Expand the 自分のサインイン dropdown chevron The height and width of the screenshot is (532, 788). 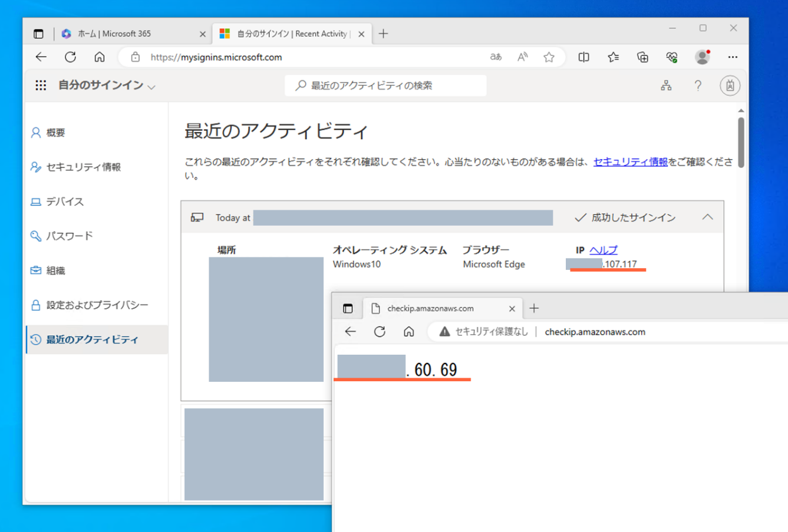pyautogui.click(x=151, y=87)
